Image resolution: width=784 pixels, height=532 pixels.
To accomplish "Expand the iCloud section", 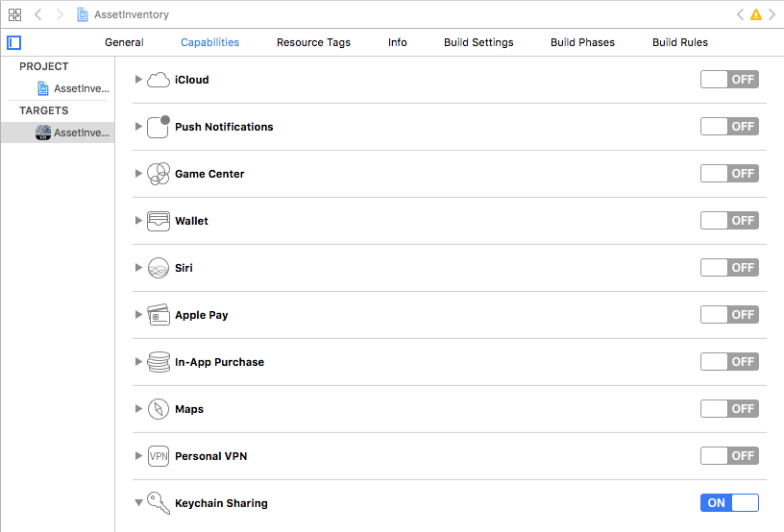I will pos(138,80).
